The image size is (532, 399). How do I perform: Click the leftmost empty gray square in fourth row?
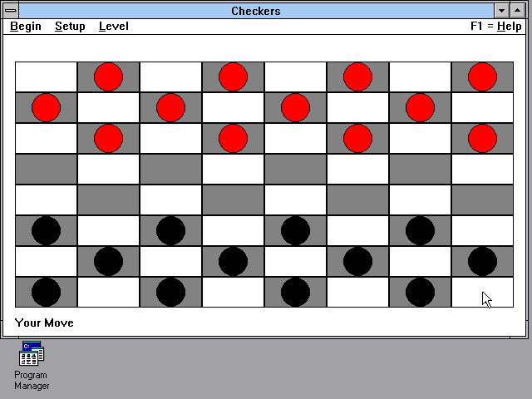pyautogui.click(x=46, y=169)
